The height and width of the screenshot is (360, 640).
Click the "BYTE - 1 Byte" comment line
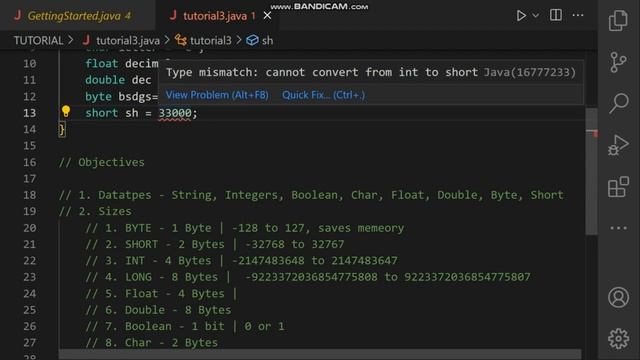244,228
